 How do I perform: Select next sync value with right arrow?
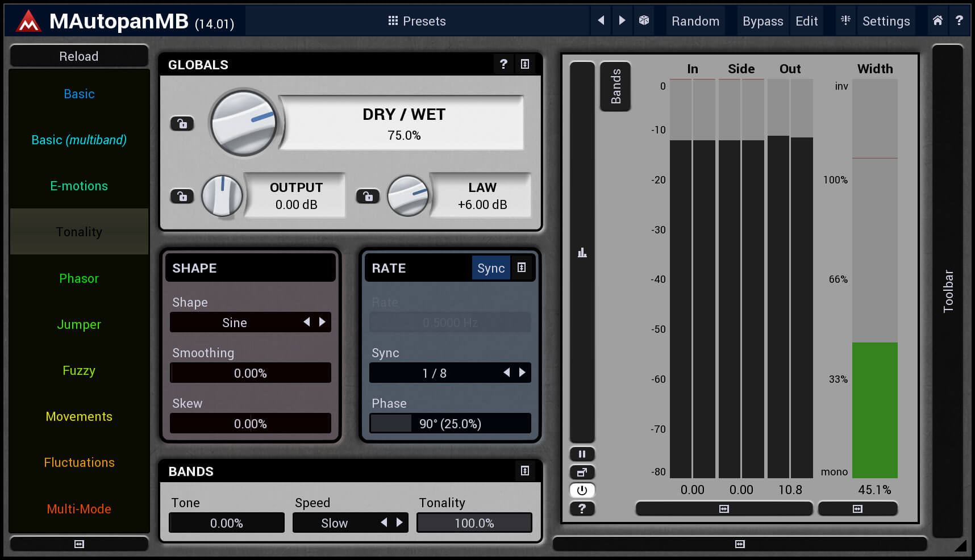(x=522, y=373)
